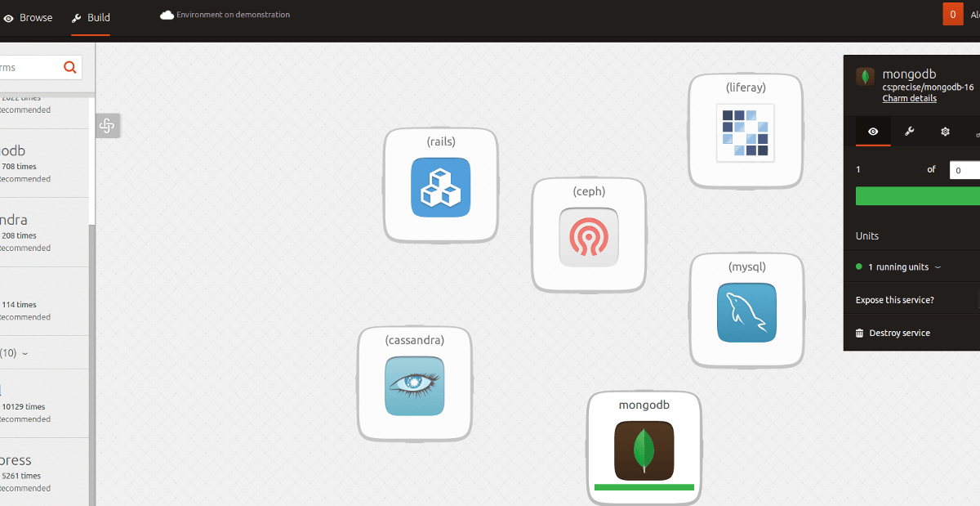
Task: Click the green unit status bar in inspector
Action: point(918,196)
